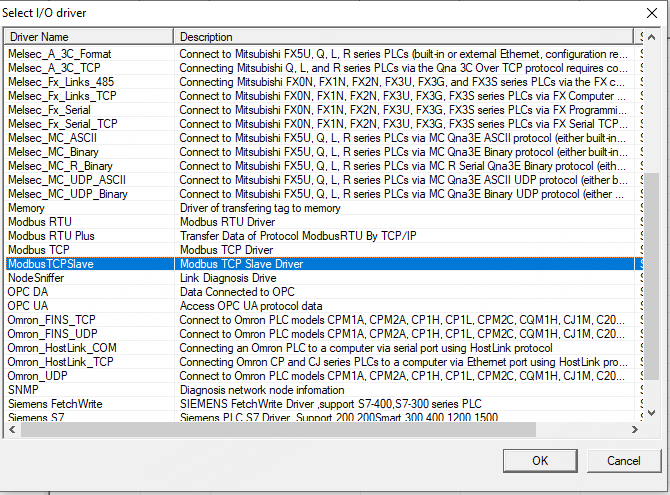The height and width of the screenshot is (495, 670).
Task: Select Melsec_MC_Binary driver
Action: pyautogui.click(x=53, y=152)
